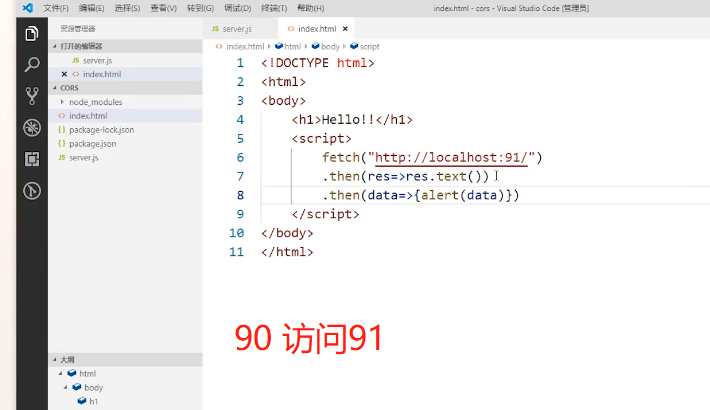Click line number 11 in gutter

[236, 251]
